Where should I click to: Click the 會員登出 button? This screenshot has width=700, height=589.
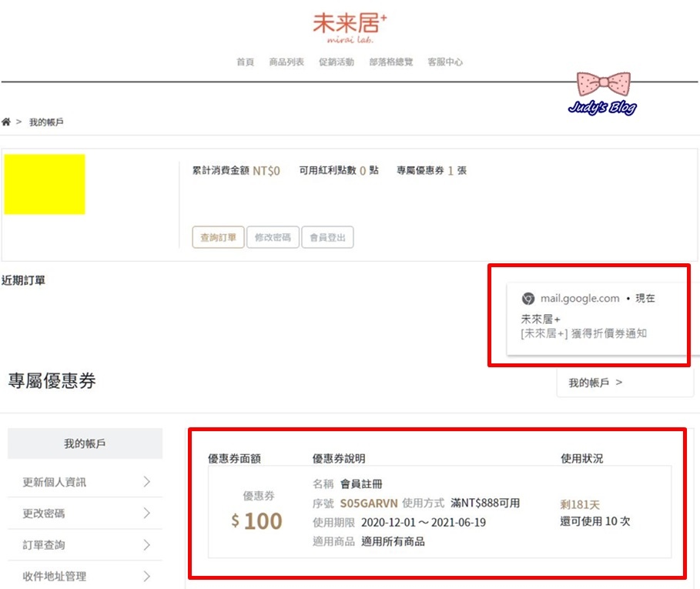[x=328, y=237]
